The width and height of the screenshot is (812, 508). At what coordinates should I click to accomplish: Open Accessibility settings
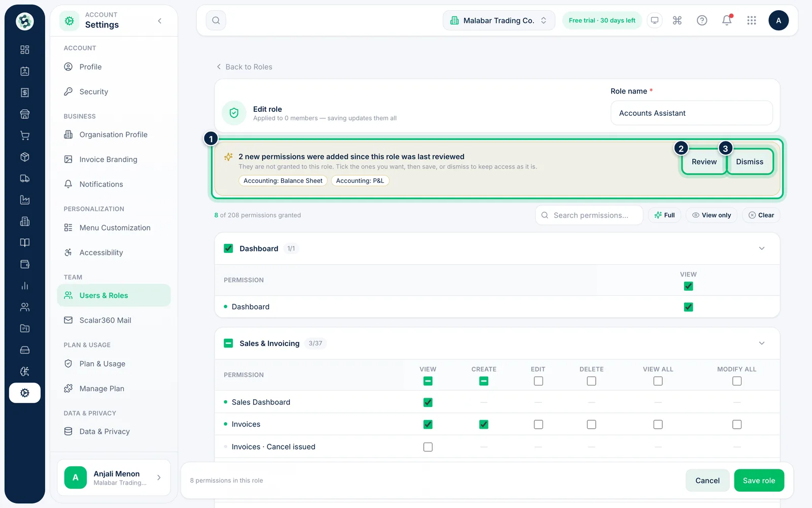click(114, 252)
